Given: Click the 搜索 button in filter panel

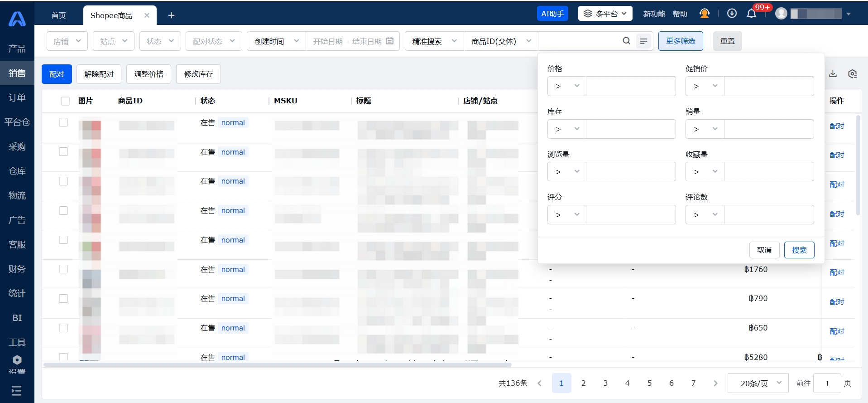Looking at the screenshot, I should click(x=799, y=250).
